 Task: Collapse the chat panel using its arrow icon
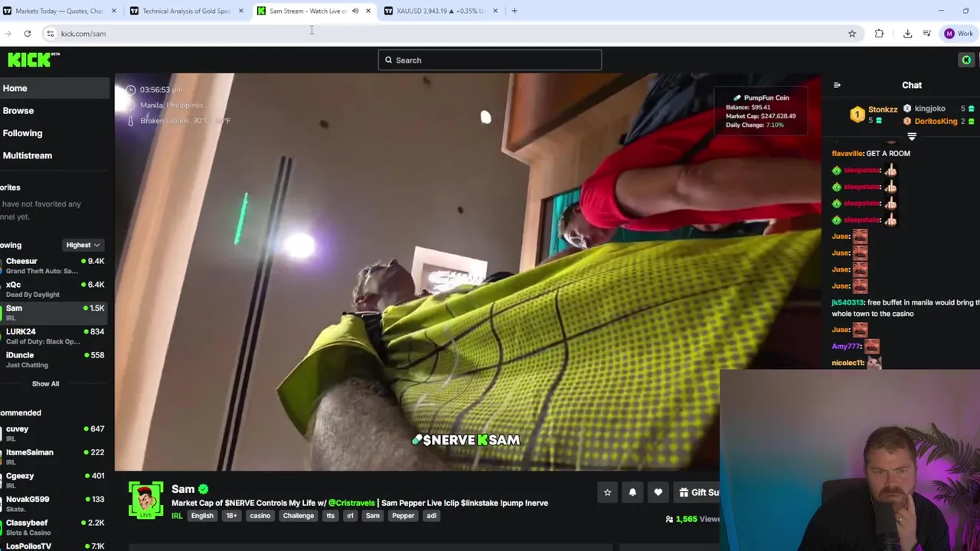(x=837, y=85)
